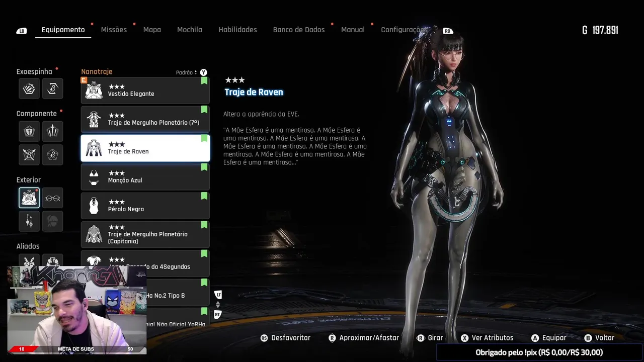Click Desfavoritar to unfavorite outfit
This screenshot has height=362, width=644.
(291, 338)
